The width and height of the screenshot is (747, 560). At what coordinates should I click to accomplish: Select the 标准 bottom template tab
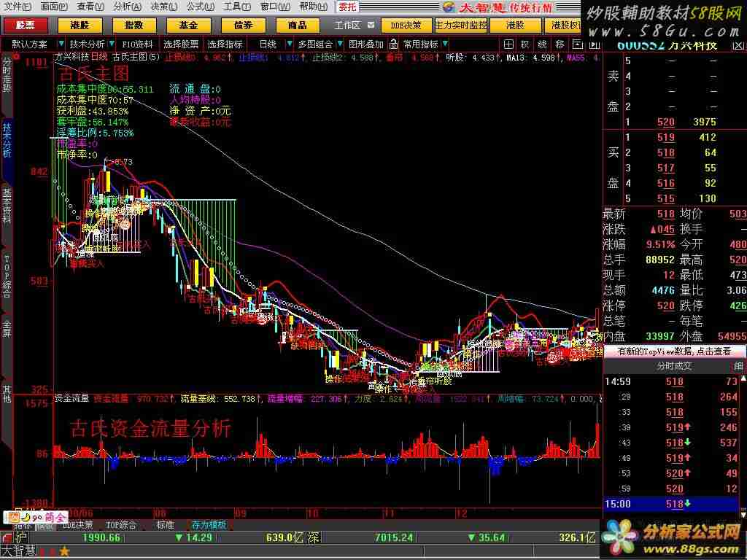(166, 525)
